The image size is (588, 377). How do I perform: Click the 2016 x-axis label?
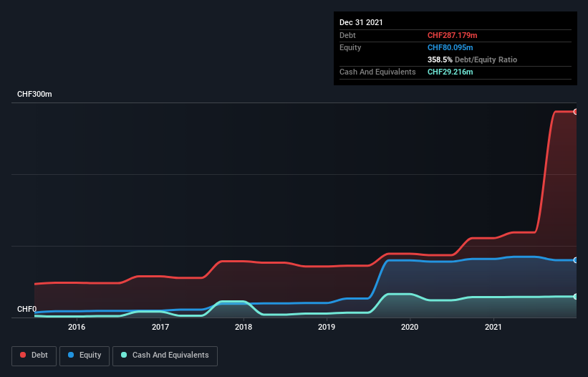click(x=77, y=327)
